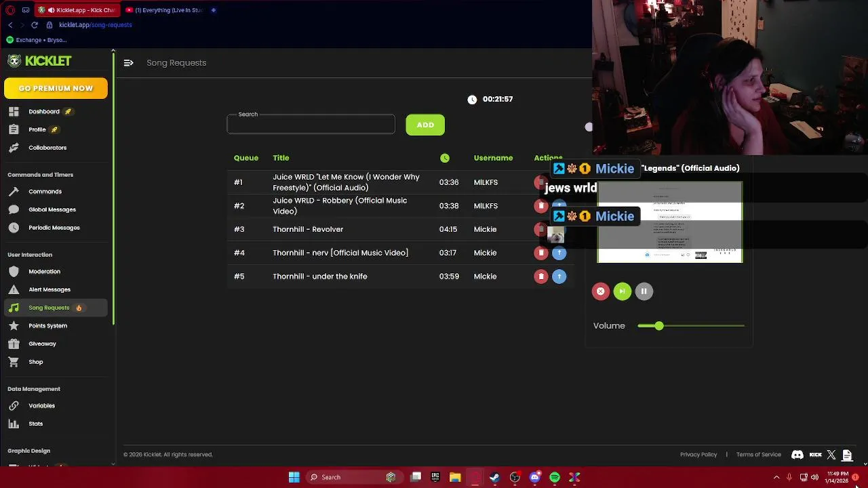Viewport: 868px width, 488px height.
Task: Open Alert Messages warning item
Action: (x=49, y=289)
